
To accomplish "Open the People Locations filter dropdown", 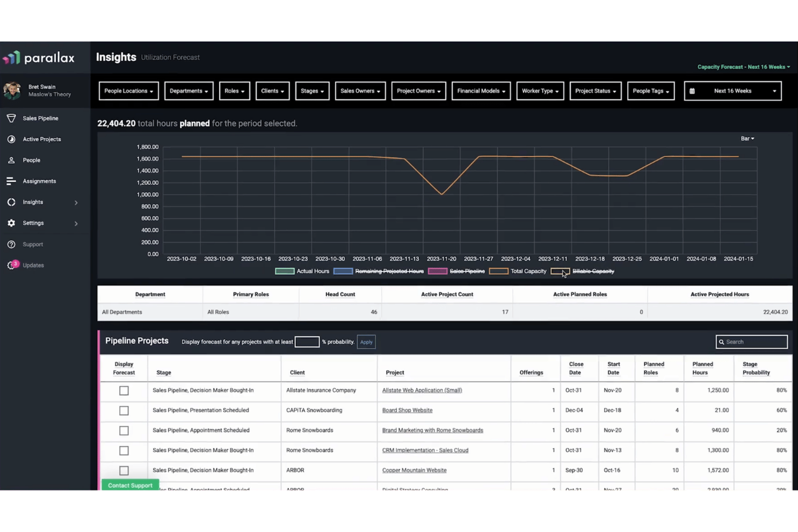I will pyautogui.click(x=129, y=91).
